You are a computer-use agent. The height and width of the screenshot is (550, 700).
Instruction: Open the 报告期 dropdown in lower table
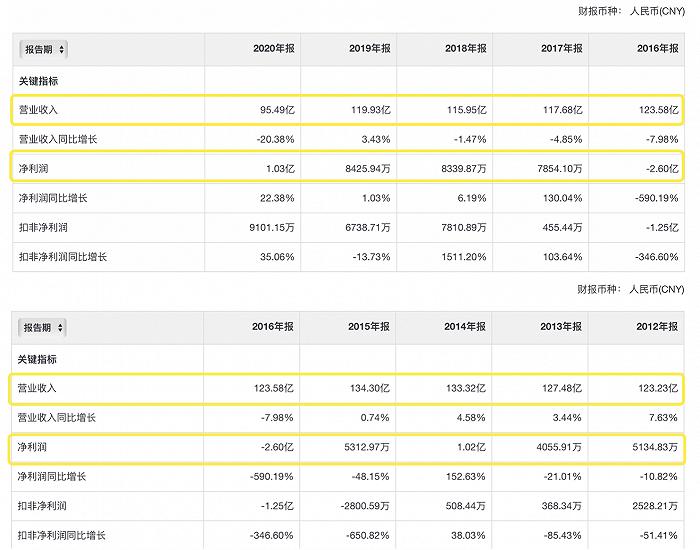click(x=44, y=327)
